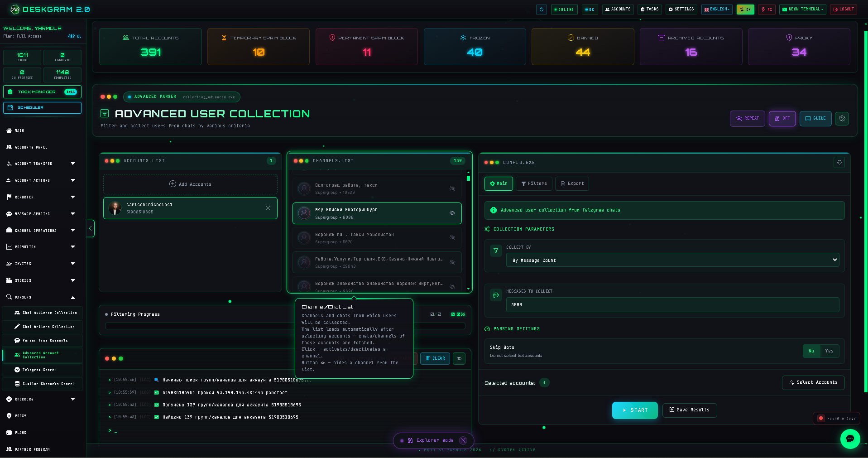The image size is (868, 458).
Task: Expand CHECKERS in the sidebar
Action: coord(41,399)
